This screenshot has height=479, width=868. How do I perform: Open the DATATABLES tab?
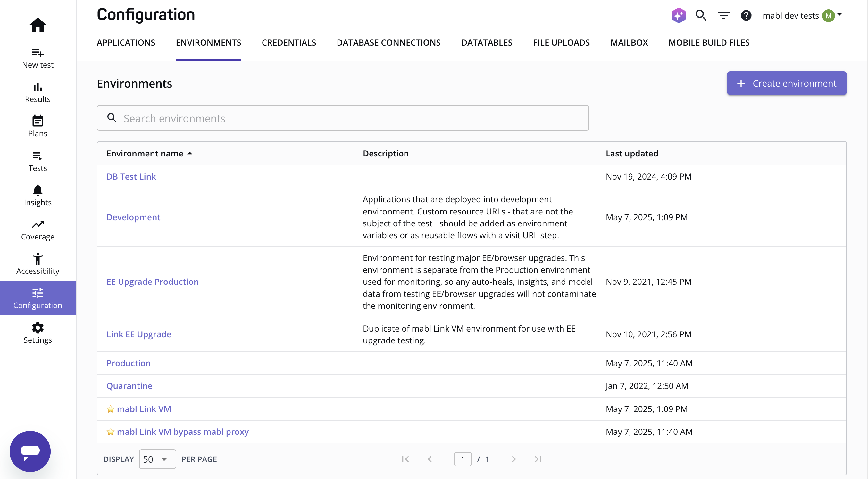486,42
